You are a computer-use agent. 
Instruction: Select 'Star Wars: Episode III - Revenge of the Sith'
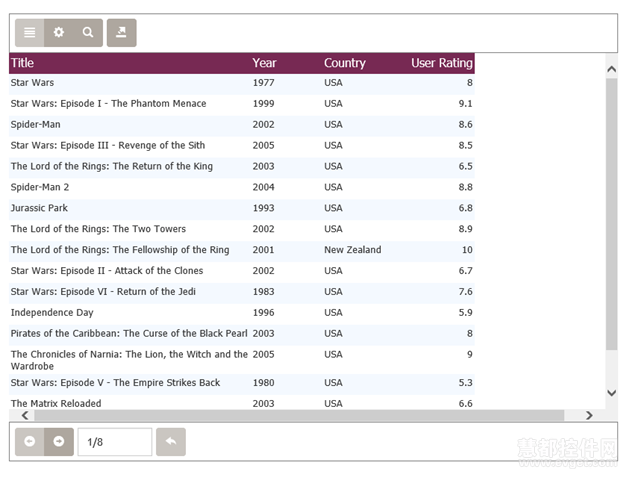coord(108,145)
